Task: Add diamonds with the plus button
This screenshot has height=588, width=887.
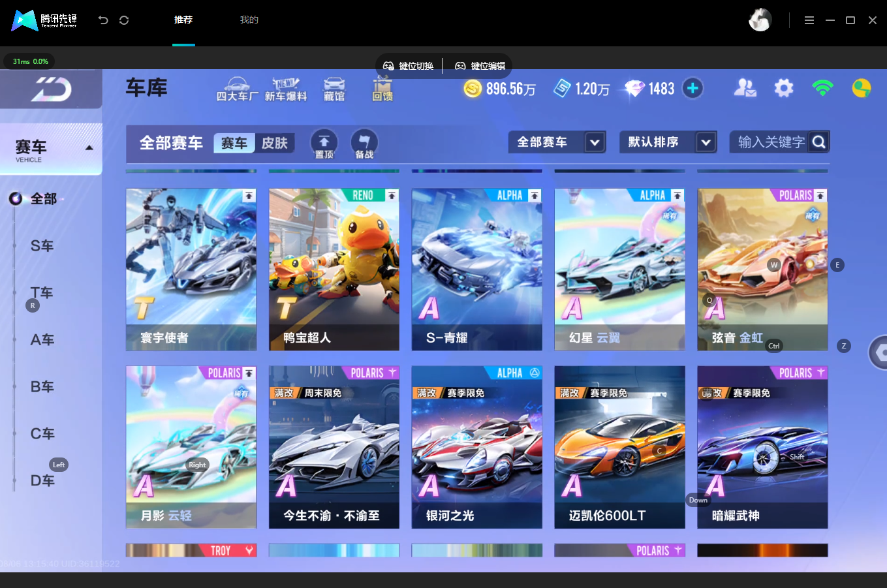Action: pos(692,88)
